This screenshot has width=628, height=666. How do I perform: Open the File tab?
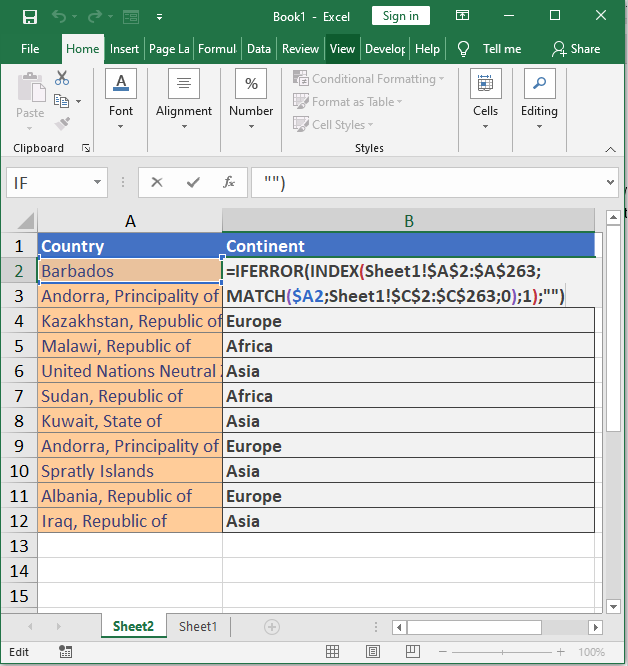(30, 49)
